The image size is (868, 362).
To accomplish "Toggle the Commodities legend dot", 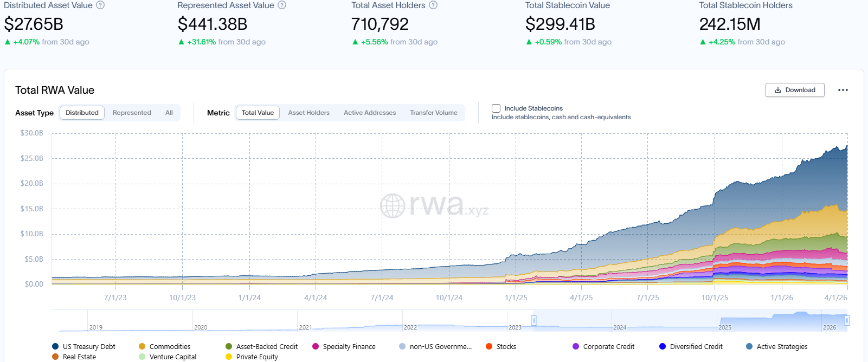I will click(142, 347).
